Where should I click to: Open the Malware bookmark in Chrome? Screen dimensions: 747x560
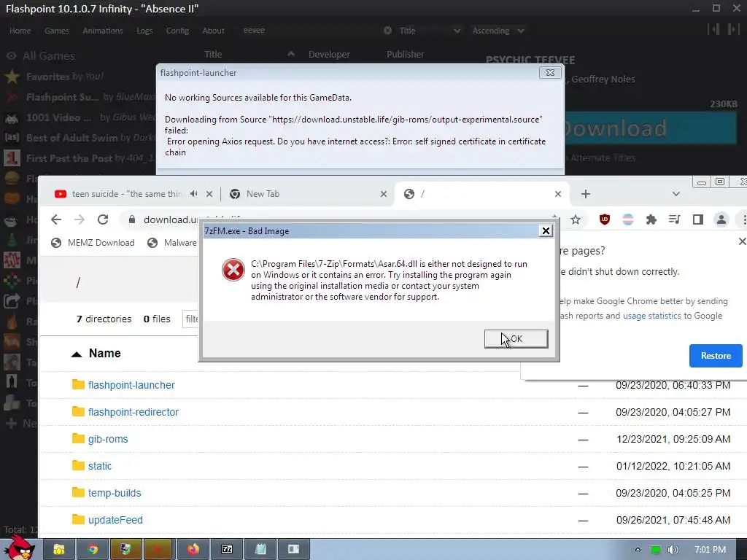click(x=172, y=243)
